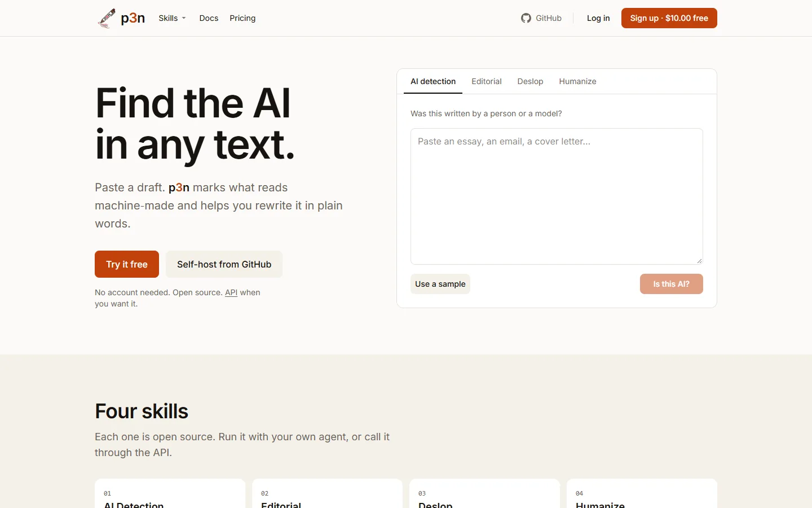Image resolution: width=812 pixels, height=508 pixels.
Task: Click the p3n pencil logo icon
Action: point(107,18)
